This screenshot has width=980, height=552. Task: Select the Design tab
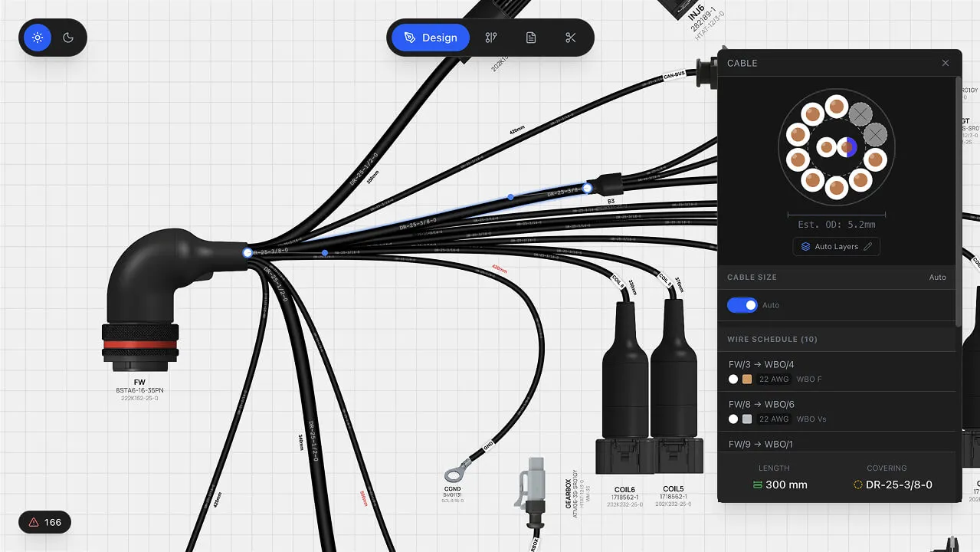point(431,38)
